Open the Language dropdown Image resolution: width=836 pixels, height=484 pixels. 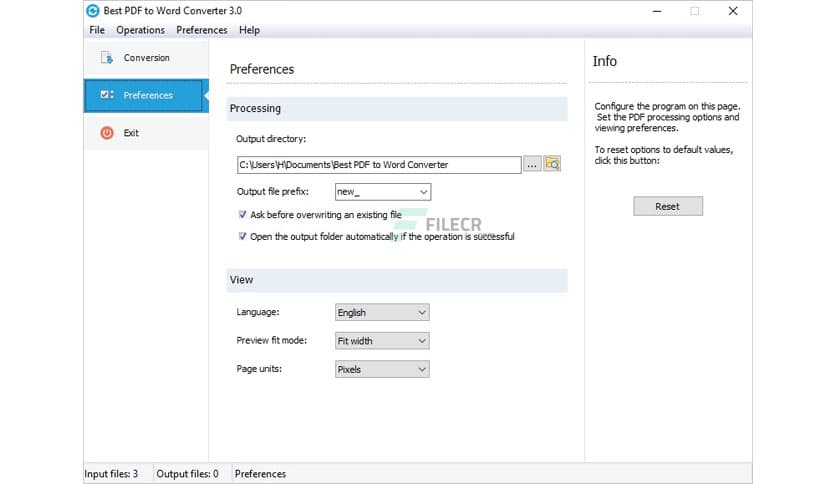click(x=382, y=312)
